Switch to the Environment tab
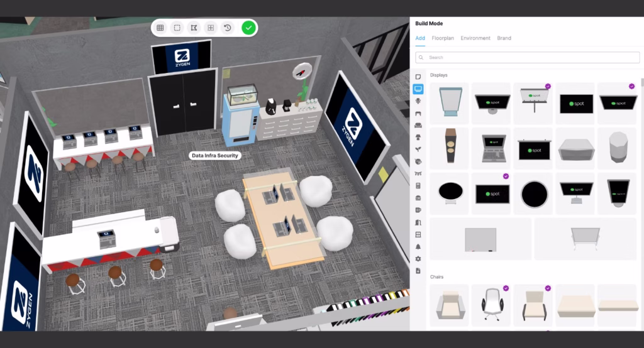The width and height of the screenshot is (644, 348). pos(475,38)
